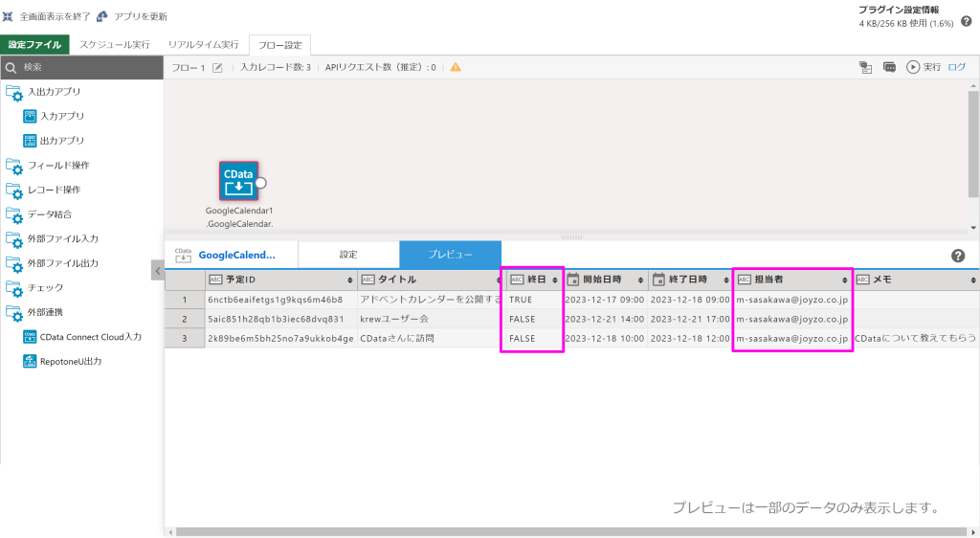Expand the レコード操作 category
980x538 pixels.
coord(44,190)
